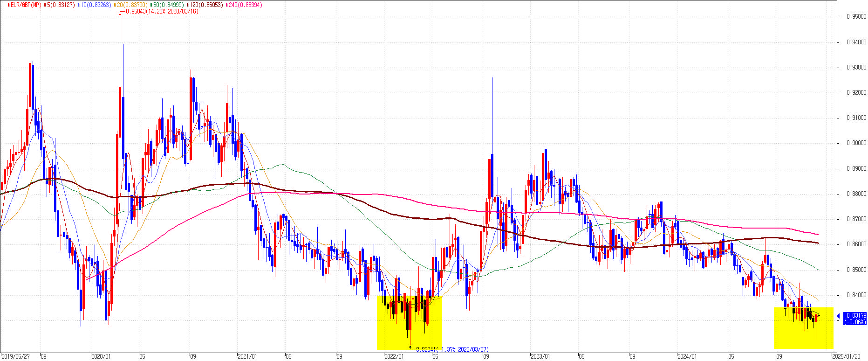Click the 2019/05/27 start date on time axis

tap(15, 357)
